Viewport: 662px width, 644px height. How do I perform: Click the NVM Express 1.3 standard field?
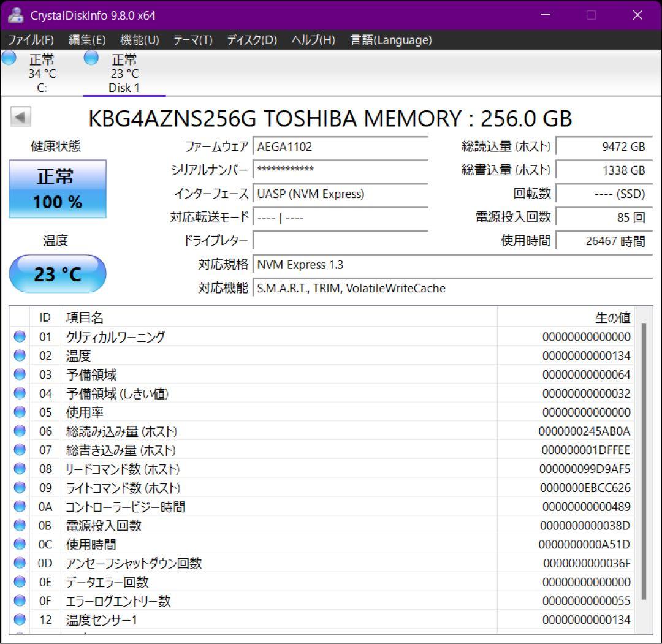coord(452,265)
